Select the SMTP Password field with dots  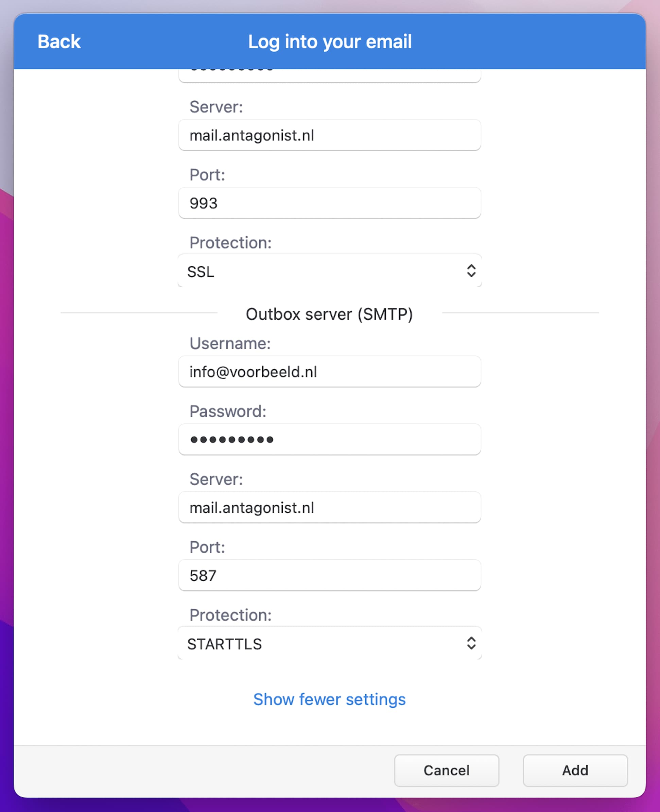330,439
